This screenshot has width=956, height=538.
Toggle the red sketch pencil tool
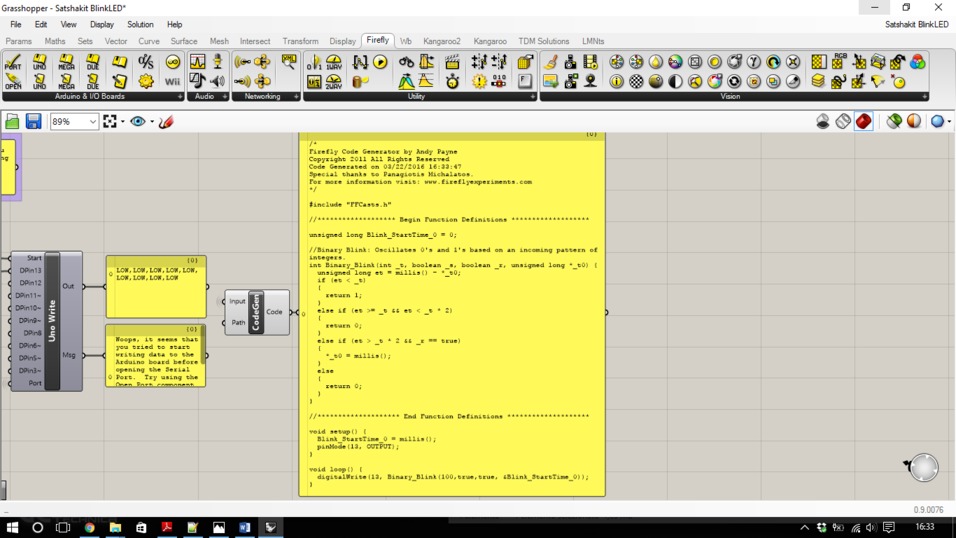pyautogui.click(x=166, y=121)
